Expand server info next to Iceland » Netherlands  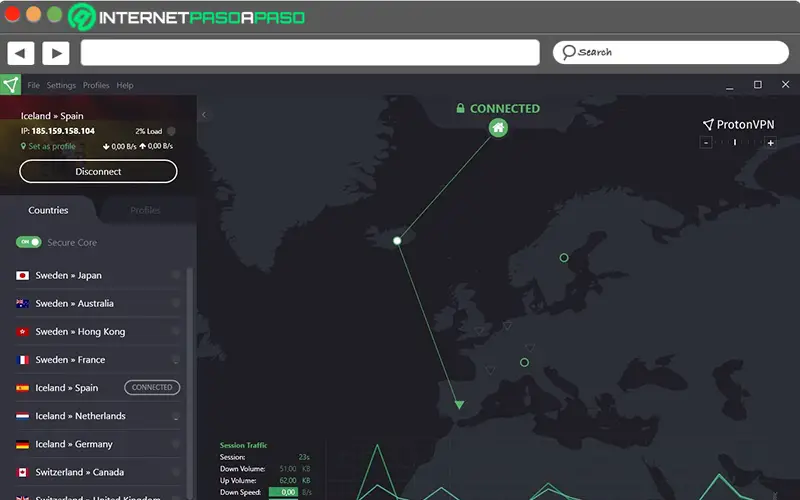point(176,416)
